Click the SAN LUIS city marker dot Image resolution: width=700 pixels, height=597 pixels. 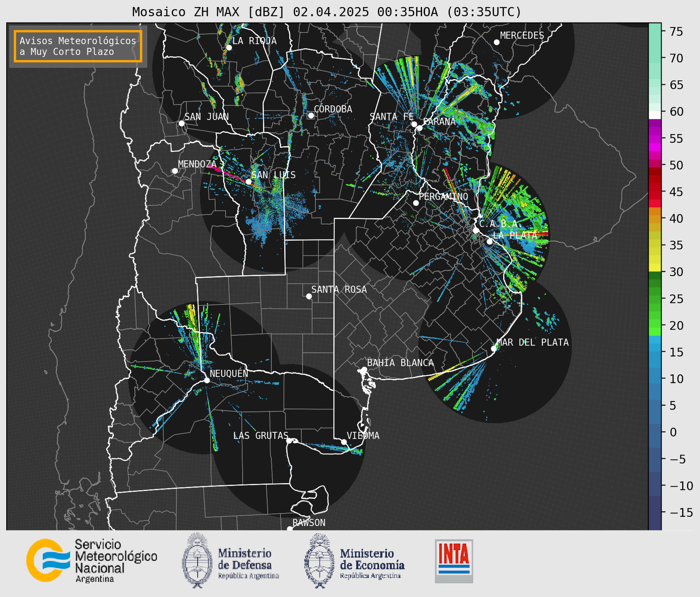[249, 182]
